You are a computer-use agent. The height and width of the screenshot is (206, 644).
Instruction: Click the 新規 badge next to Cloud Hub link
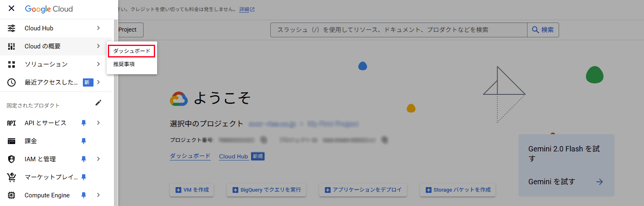[x=258, y=156]
